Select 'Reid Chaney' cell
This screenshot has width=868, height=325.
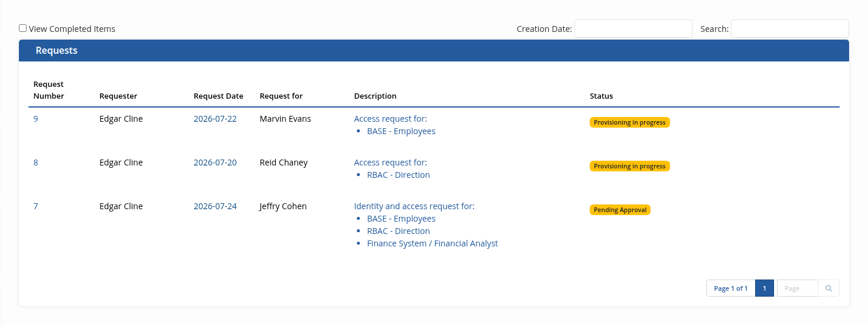pos(284,162)
